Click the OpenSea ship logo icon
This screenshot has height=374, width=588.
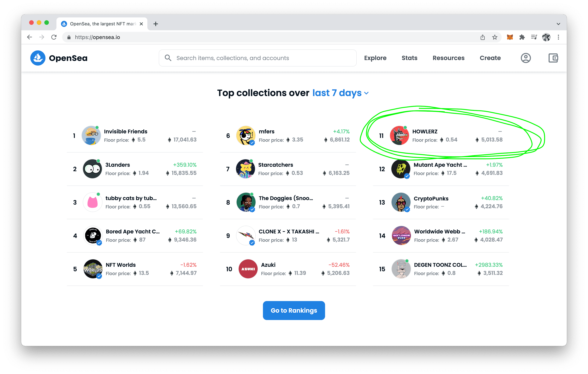[x=38, y=58]
